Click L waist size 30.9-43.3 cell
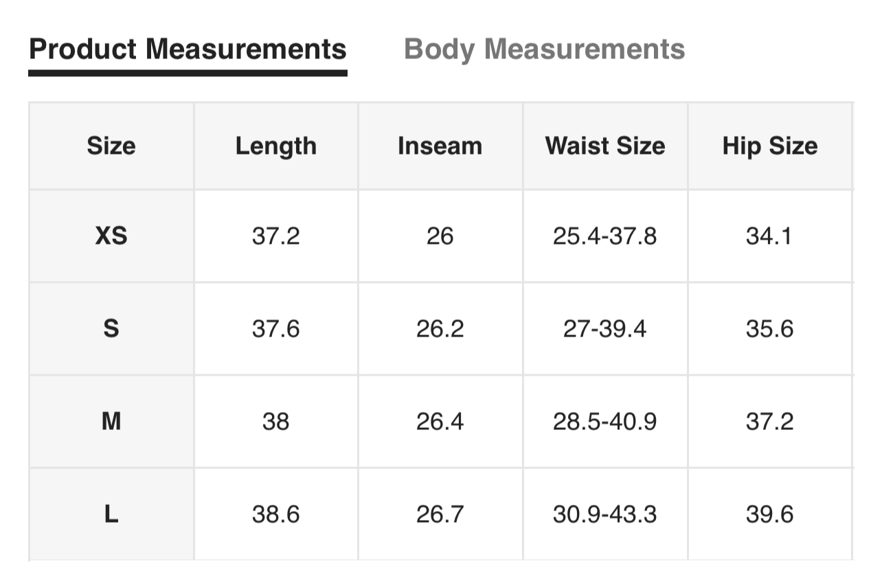The height and width of the screenshot is (588, 882). point(604,514)
